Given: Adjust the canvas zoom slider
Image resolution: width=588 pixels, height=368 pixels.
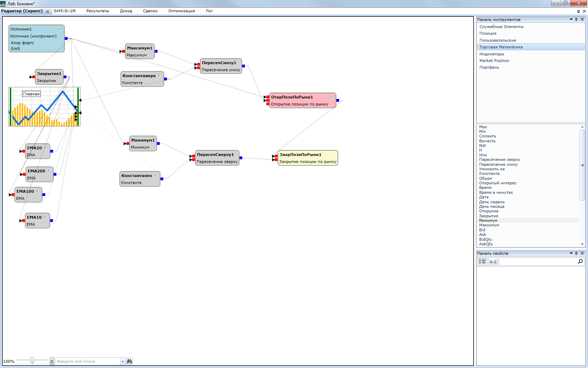Looking at the screenshot, I should (x=32, y=361).
